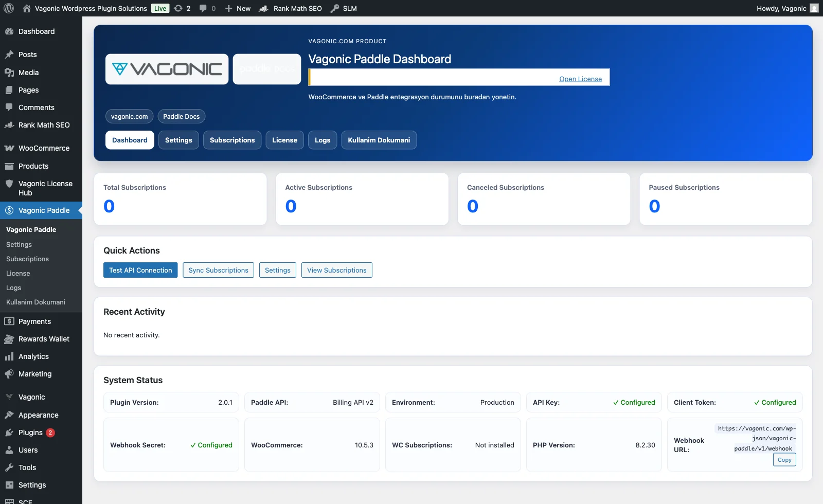Click the Payments icon in sidebar
Viewport: 823px width, 504px height.
pos(9,321)
